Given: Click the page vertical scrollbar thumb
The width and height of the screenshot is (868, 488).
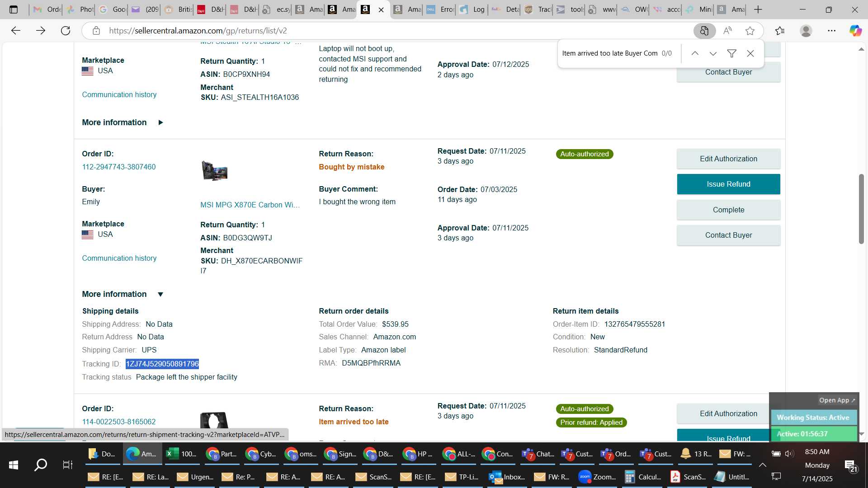Looking at the screenshot, I should tap(861, 209).
